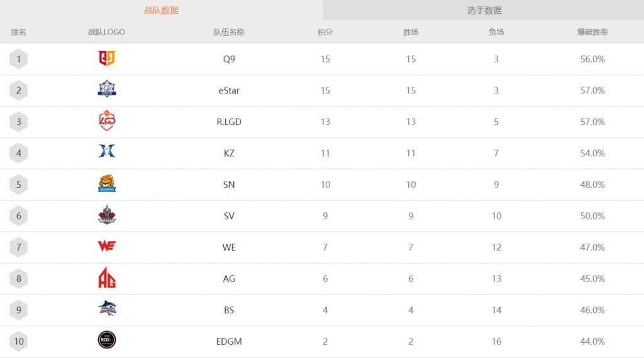644x358 pixels.
Task: Click the R.LGD team logo
Action: pyautogui.click(x=107, y=121)
